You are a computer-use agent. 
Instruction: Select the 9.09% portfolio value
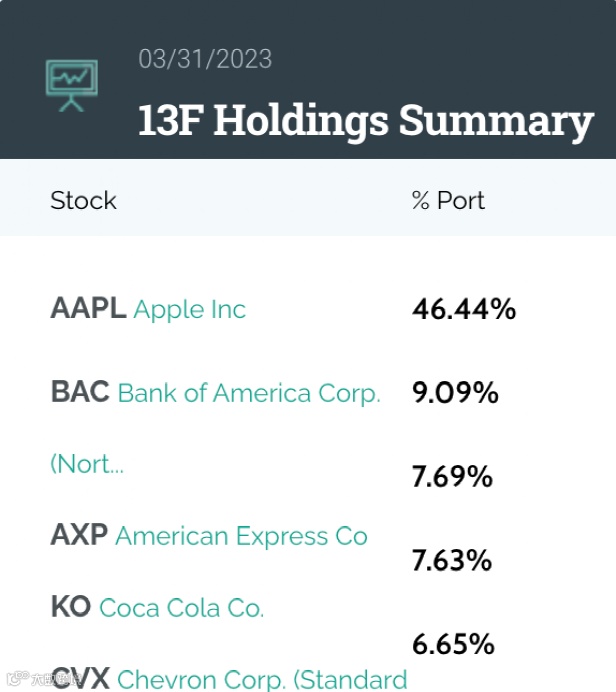click(455, 393)
